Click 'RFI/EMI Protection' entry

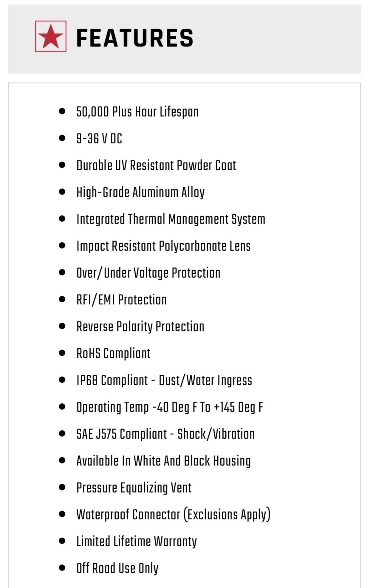[122, 300]
